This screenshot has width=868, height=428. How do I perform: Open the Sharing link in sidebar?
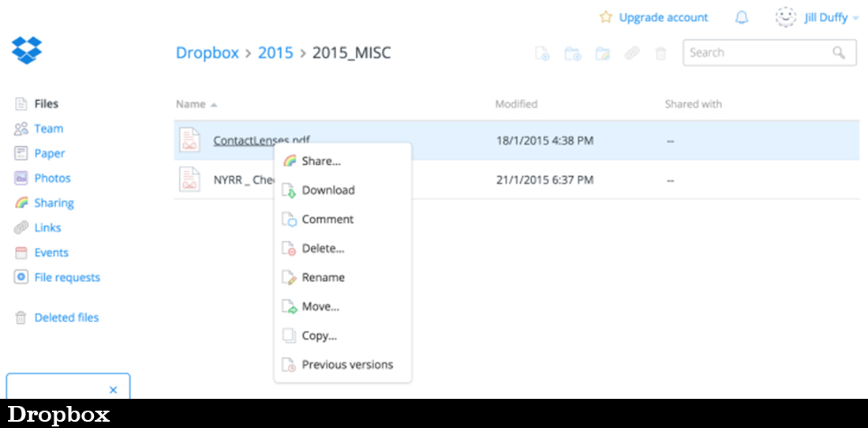tap(54, 203)
